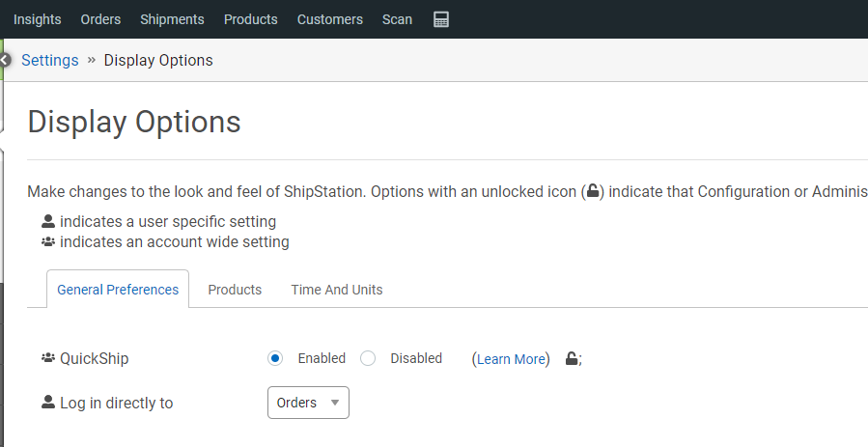Click the Display Options page heading
Viewport: 868px width, 447px height.
(x=134, y=122)
